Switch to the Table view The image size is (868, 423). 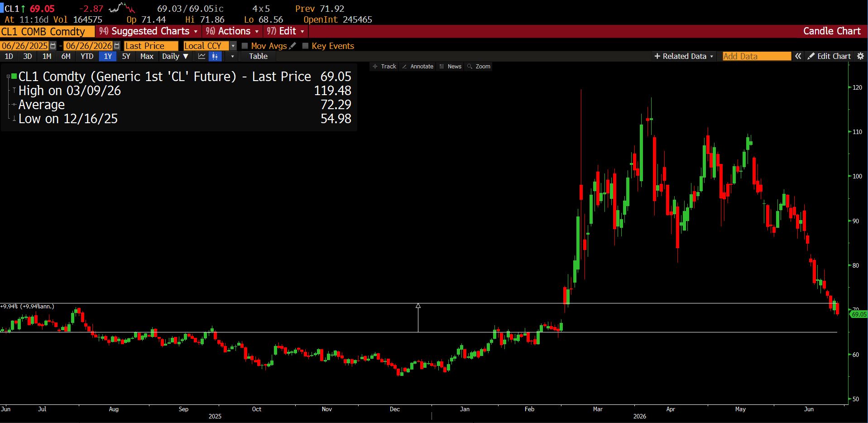pos(258,56)
